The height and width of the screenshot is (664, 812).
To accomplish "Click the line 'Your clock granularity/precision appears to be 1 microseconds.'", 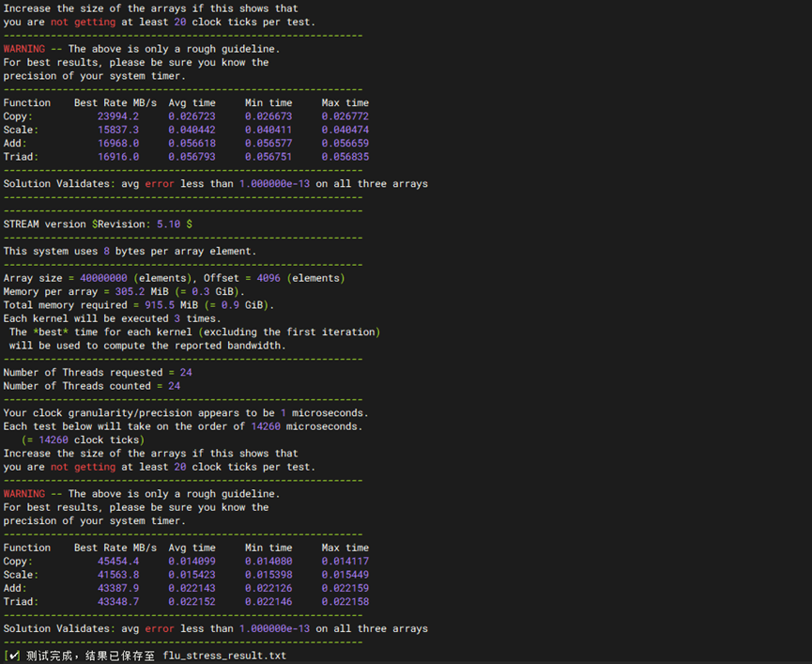I will [x=185, y=413].
